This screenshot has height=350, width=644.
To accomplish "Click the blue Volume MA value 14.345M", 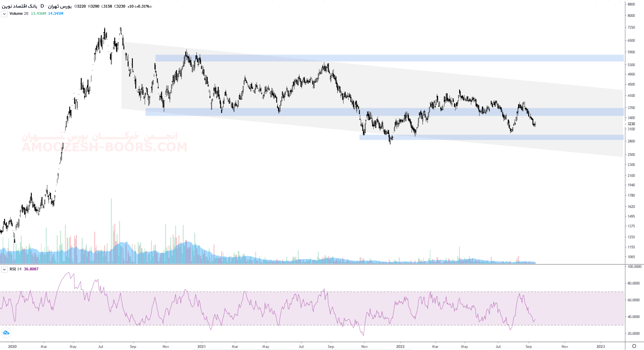I will click(56, 14).
